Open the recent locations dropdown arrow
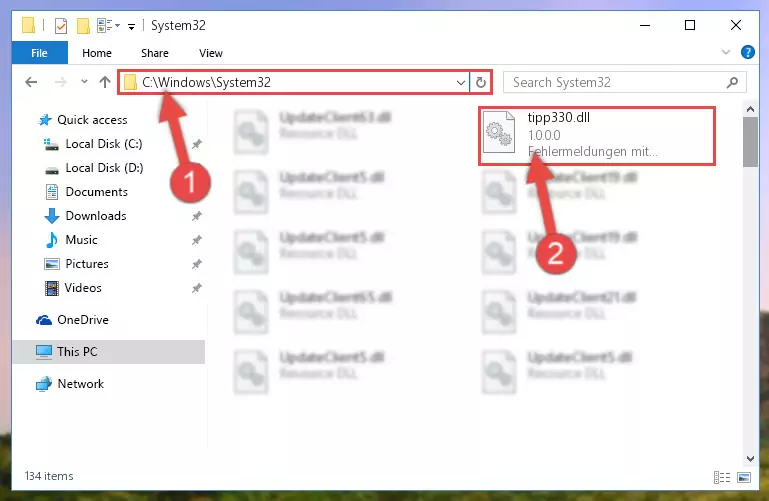 84,82
